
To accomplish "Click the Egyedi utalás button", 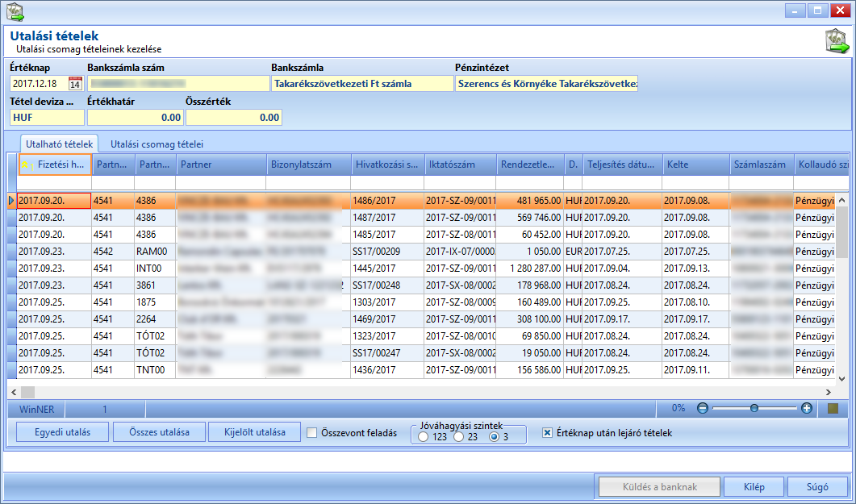I will tap(63, 432).
